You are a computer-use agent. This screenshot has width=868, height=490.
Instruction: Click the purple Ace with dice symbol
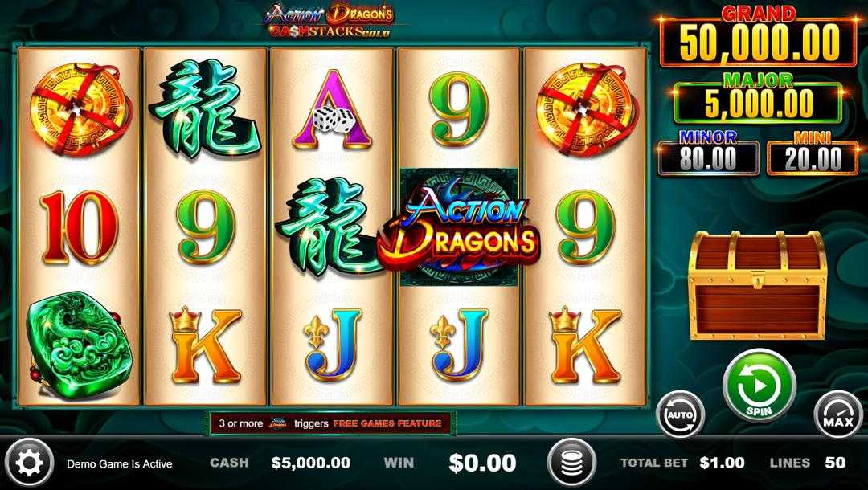tap(332, 111)
